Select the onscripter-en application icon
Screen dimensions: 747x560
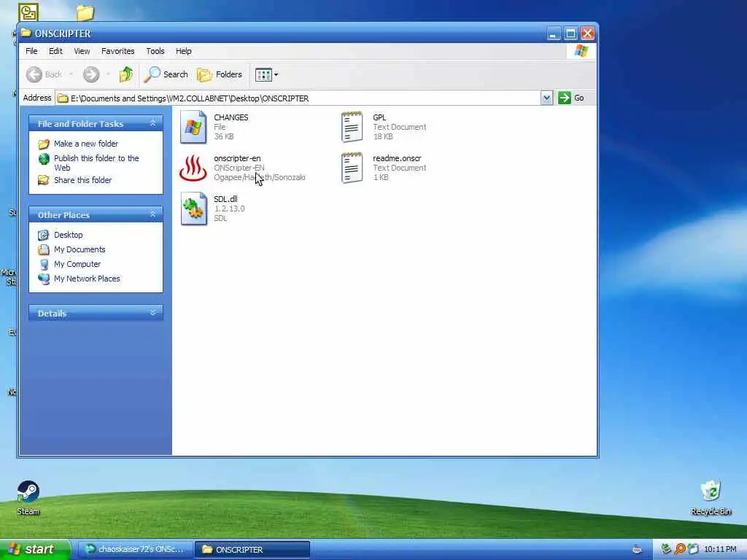[x=193, y=168]
